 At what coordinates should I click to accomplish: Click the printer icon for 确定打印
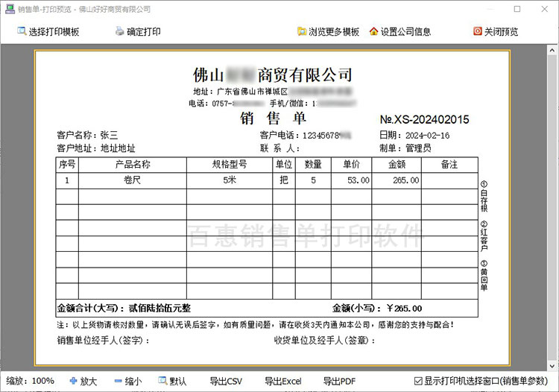[x=119, y=31]
